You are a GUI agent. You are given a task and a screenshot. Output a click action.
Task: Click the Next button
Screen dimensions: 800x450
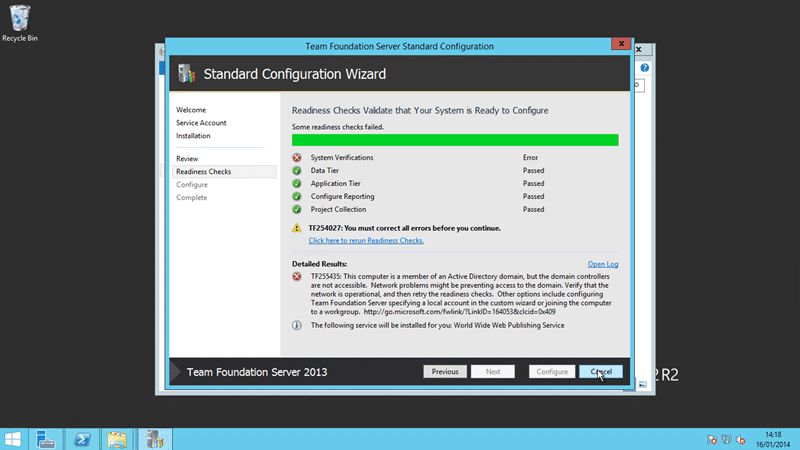[x=493, y=371]
